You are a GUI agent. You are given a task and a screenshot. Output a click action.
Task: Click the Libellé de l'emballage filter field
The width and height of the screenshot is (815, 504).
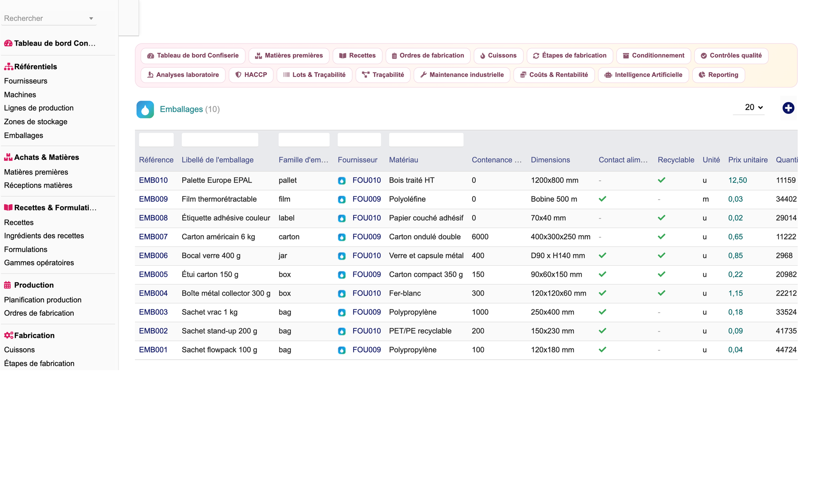click(x=220, y=140)
